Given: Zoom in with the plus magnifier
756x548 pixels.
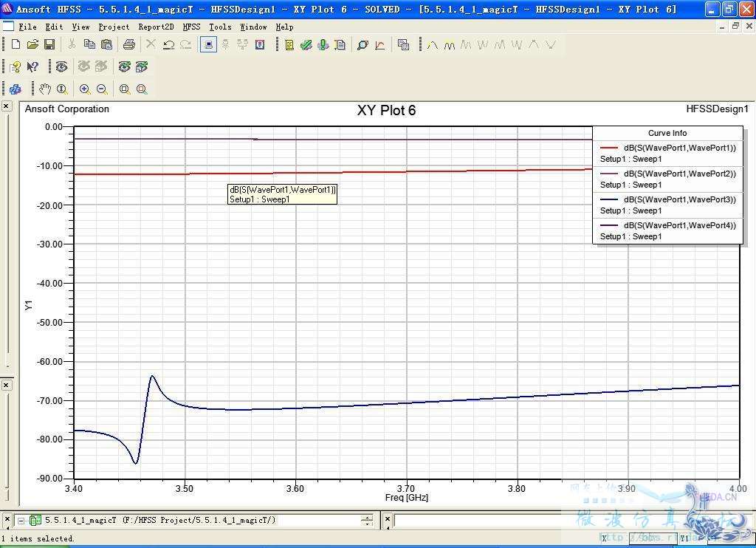Looking at the screenshot, I should tap(85, 89).
